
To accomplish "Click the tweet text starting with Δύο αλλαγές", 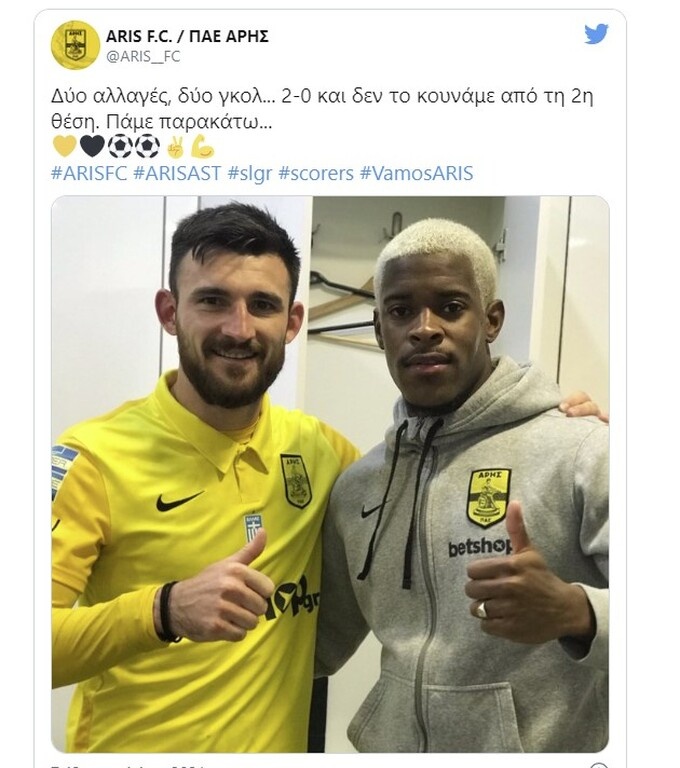I will pos(322,109).
